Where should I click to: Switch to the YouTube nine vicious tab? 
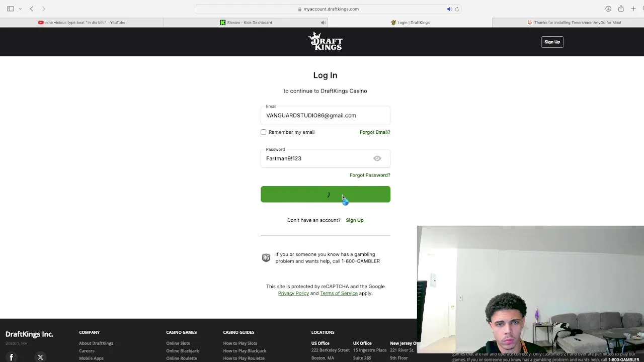(x=82, y=22)
